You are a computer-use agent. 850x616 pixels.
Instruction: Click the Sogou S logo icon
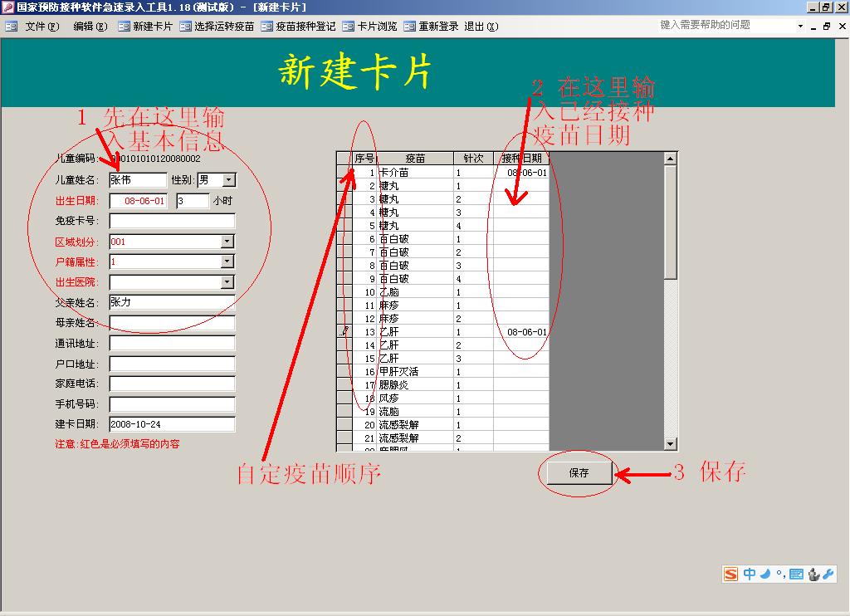coord(730,574)
